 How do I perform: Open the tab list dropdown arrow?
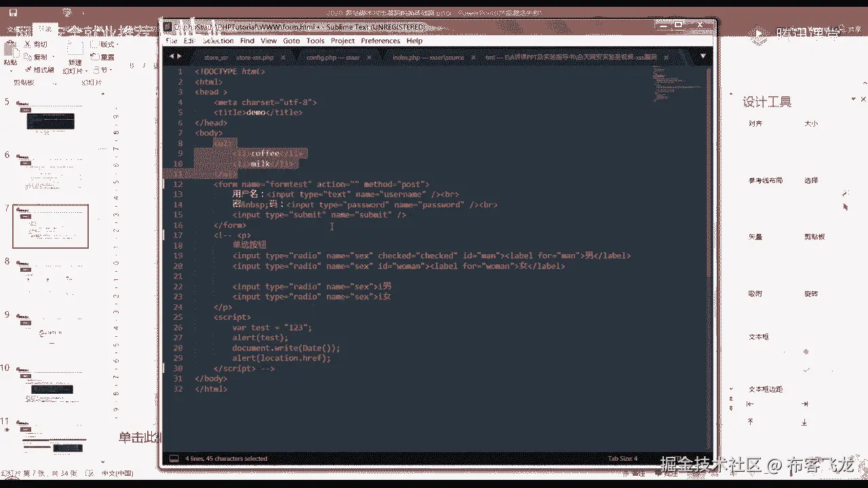703,56
